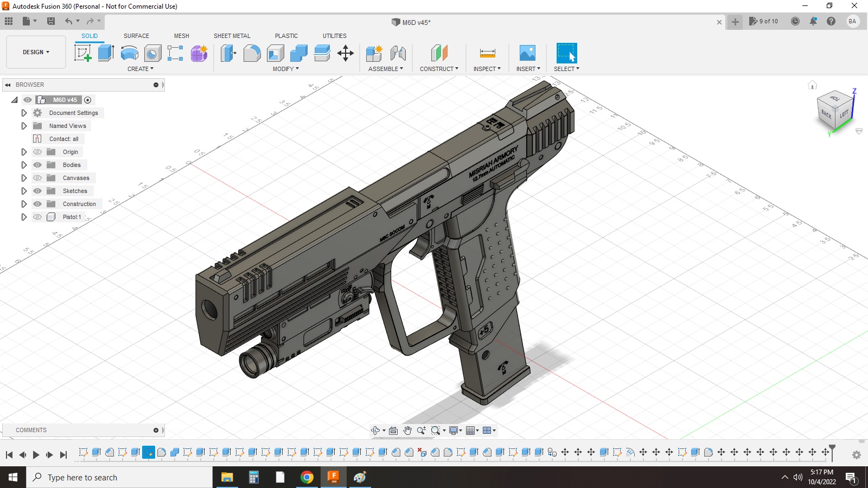The height and width of the screenshot is (488, 868).
Task: Choose the Fillet tool in Modify
Action: 252,53
